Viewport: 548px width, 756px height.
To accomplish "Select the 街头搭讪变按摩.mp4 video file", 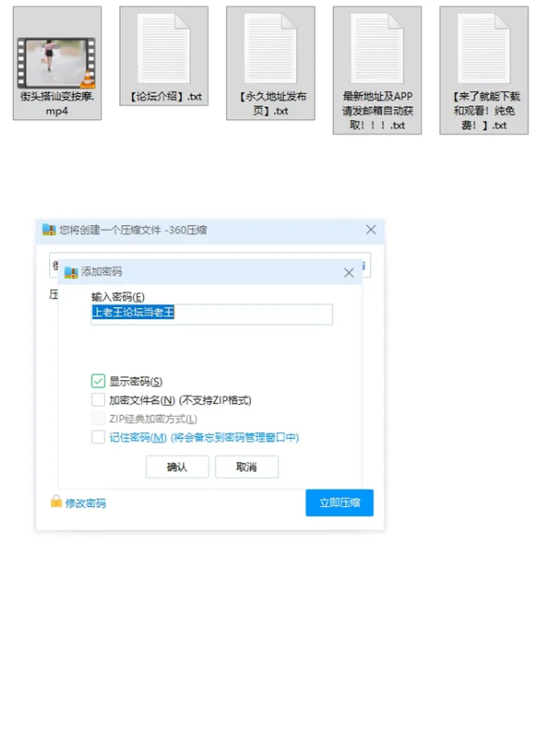I will click(57, 63).
